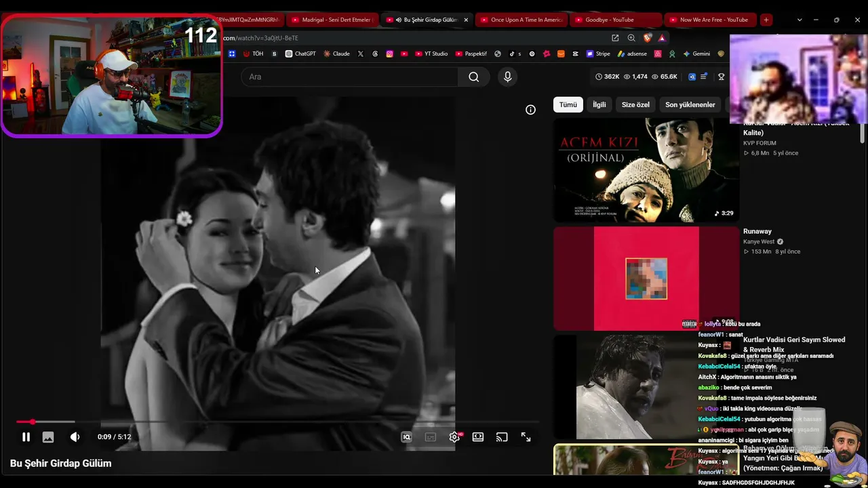Open the Stripe bookmark
Image resolution: width=868 pixels, height=488 pixels.
coord(598,54)
